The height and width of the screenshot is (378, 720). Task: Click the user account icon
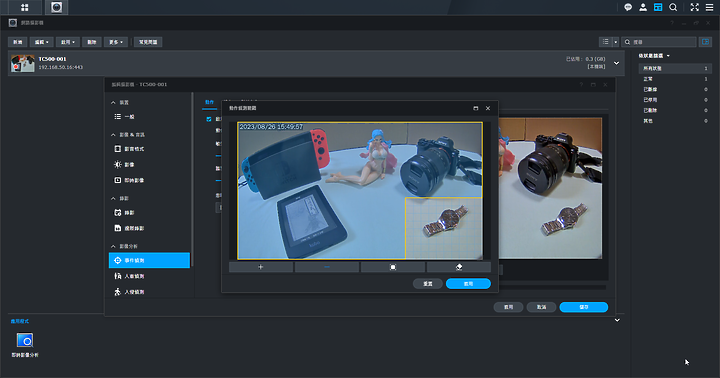coord(643,7)
